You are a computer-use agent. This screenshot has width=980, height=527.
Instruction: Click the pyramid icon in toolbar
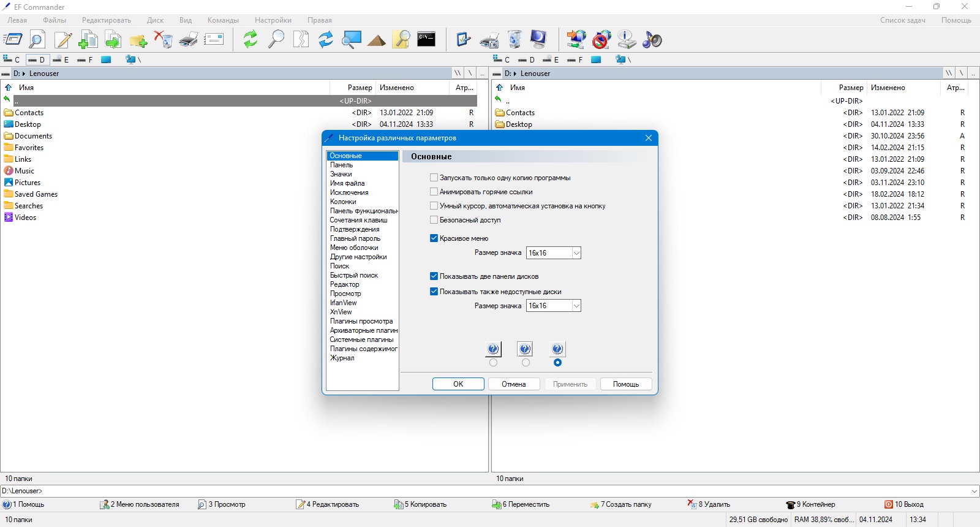377,40
